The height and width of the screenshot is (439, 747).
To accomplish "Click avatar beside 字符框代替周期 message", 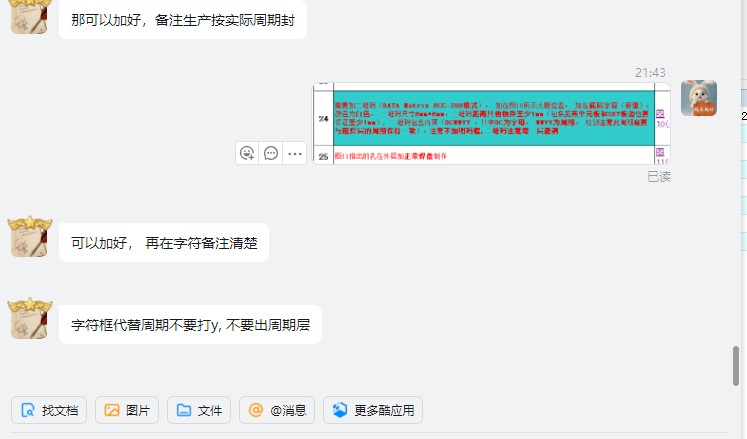I will click(30, 318).
